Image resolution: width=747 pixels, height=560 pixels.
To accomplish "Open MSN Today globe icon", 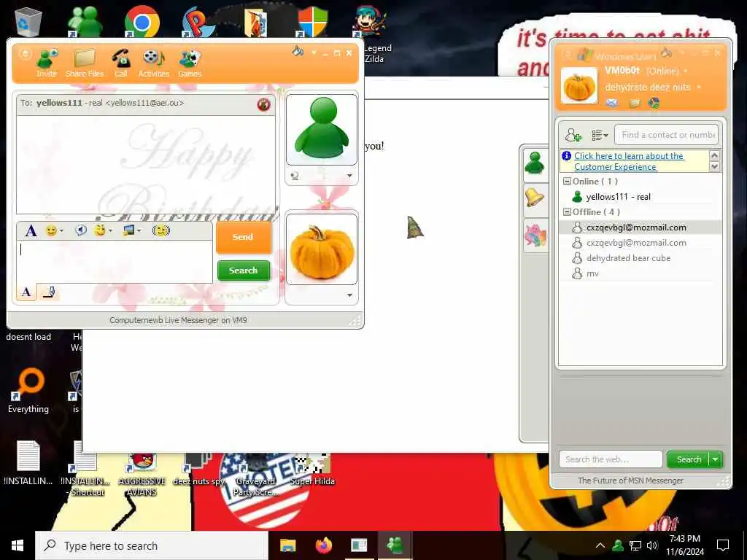I will click(x=654, y=103).
